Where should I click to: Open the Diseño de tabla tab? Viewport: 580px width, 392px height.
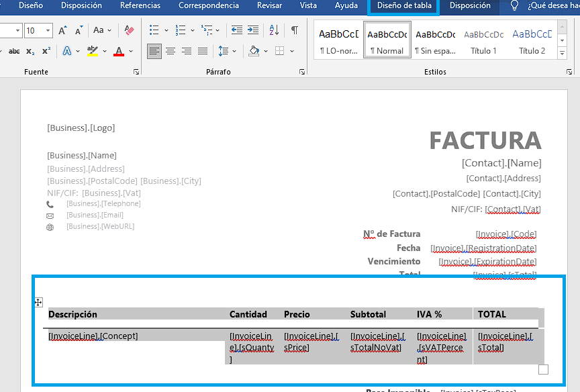click(x=404, y=5)
